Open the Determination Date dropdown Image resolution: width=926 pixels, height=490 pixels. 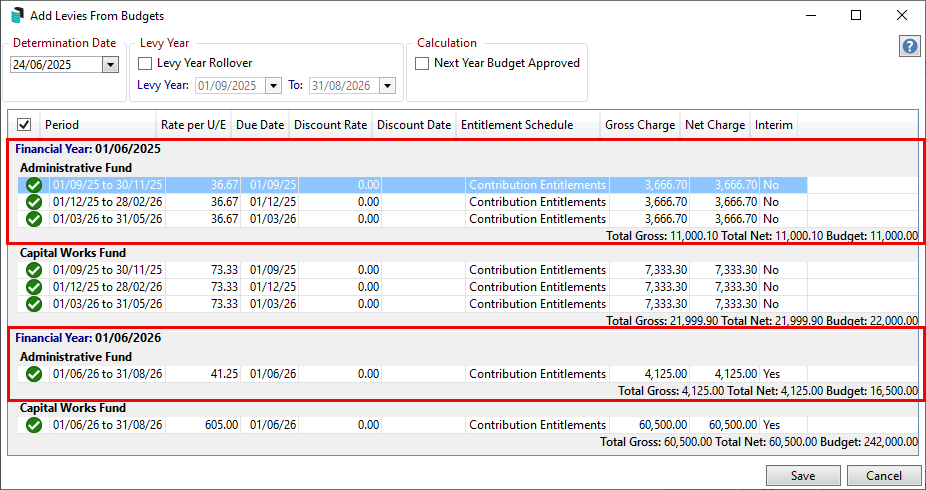[110, 65]
